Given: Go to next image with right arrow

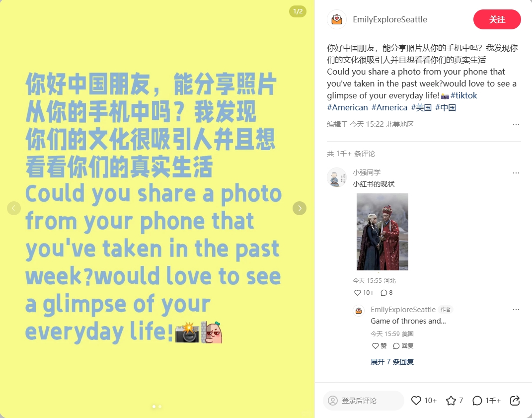Looking at the screenshot, I should (299, 208).
